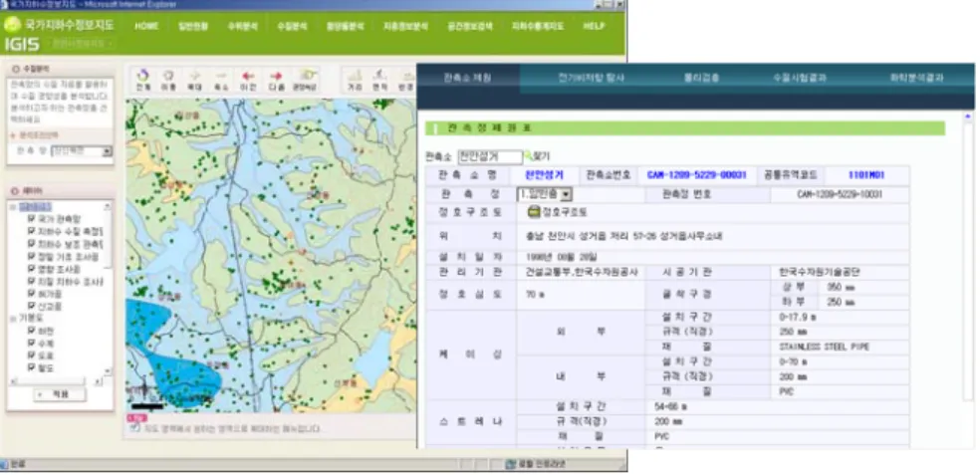This screenshot has width=980, height=475.
Task: Click the STAINLESS STEEL PIPE value
Action: (x=824, y=347)
